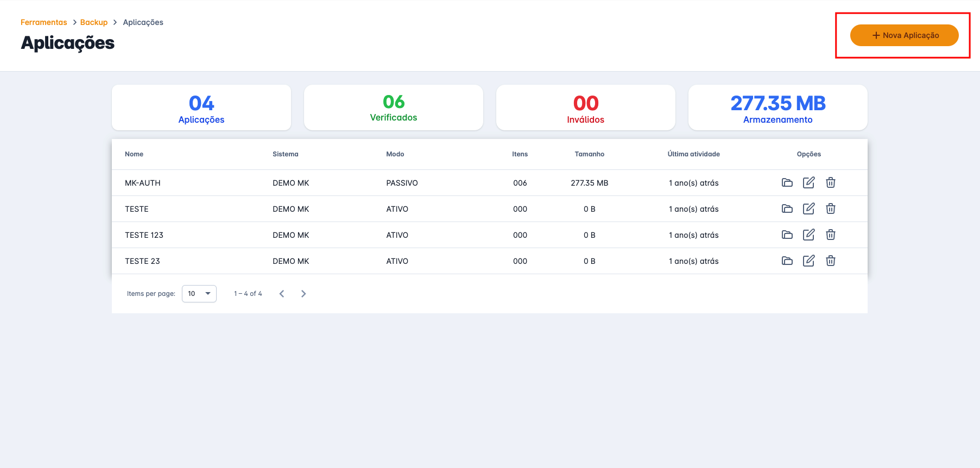Click edit icon for TESTE 123
This screenshot has width=980, height=468.
pyautogui.click(x=808, y=235)
